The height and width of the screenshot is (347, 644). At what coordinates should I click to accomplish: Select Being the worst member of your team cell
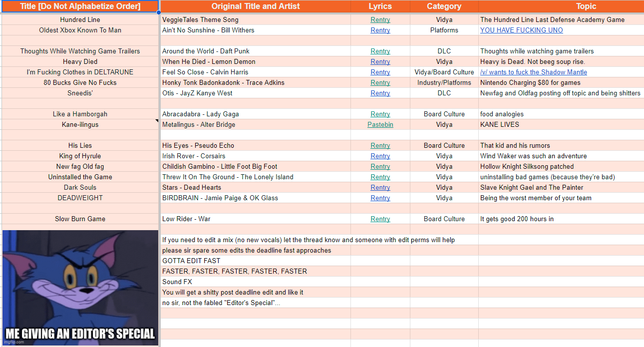pos(561,198)
